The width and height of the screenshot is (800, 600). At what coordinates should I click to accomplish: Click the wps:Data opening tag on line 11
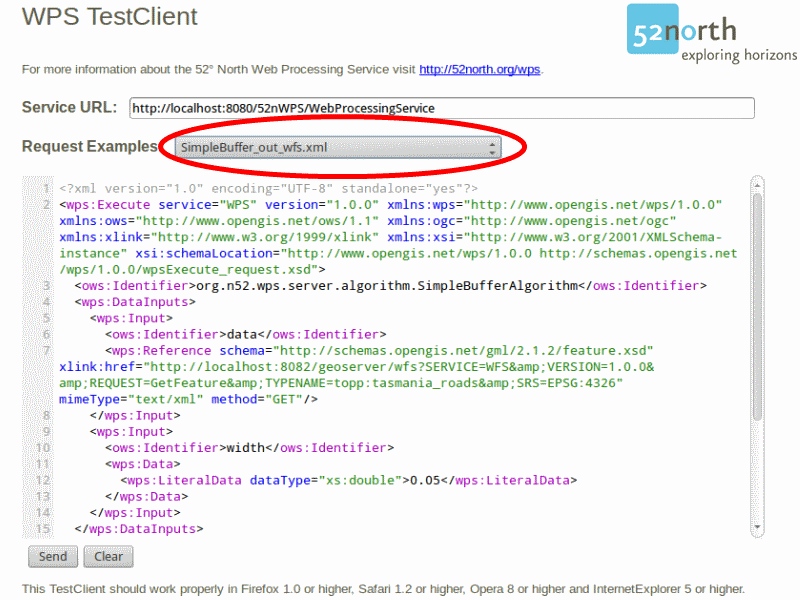(x=143, y=464)
